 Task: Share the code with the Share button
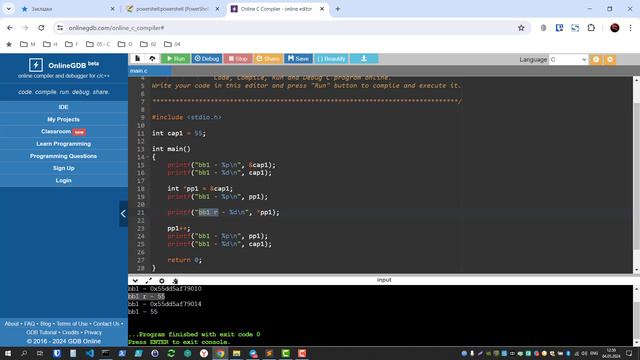click(x=268, y=59)
